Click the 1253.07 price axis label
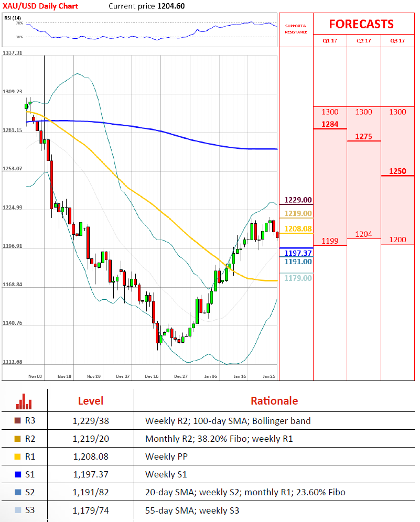The height and width of the screenshot is (522, 420). [13, 168]
